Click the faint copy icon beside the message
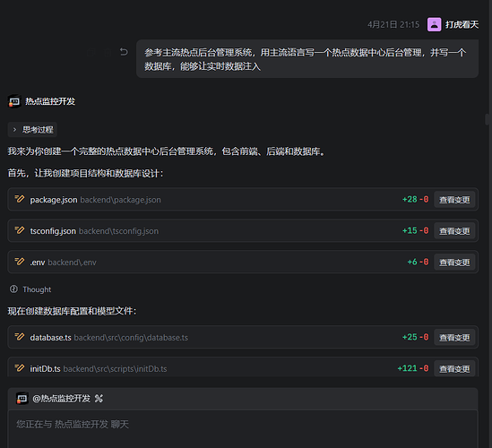The image size is (492, 448). click(91, 52)
